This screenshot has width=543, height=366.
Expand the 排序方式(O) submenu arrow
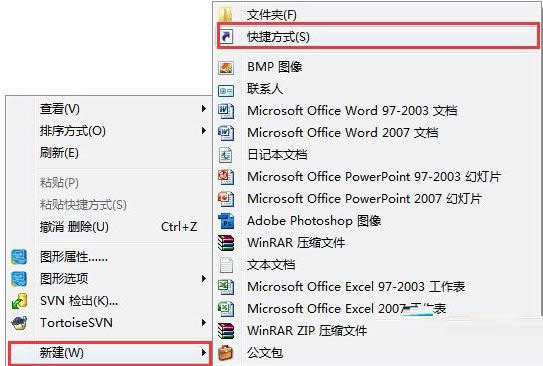[204, 131]
